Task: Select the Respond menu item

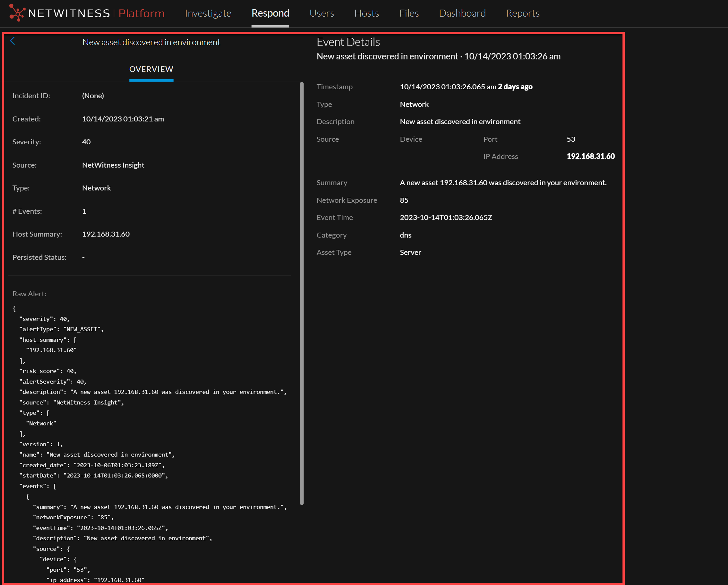Action: click(x=270, y=13)
